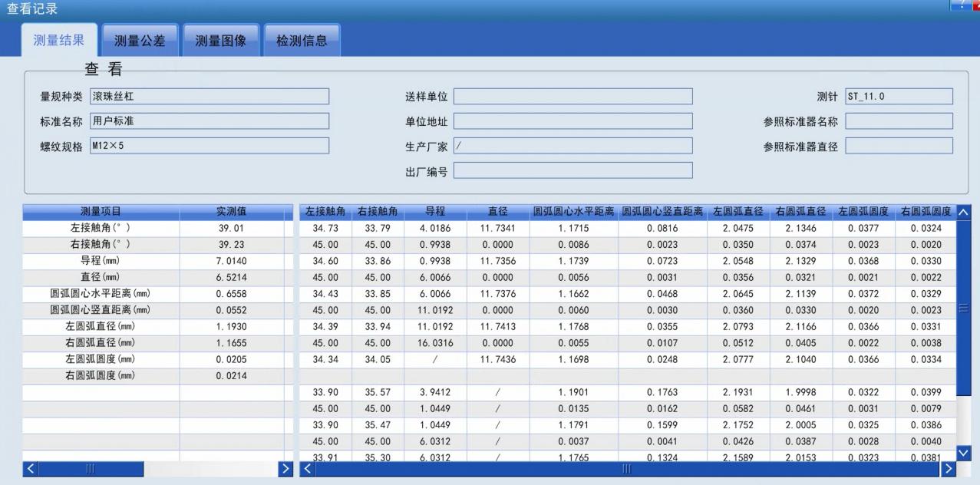This screenshot has height=485, width=980.
Task: Click the right table vertical scrollbar thumb
Action: (x=964, y=307)
